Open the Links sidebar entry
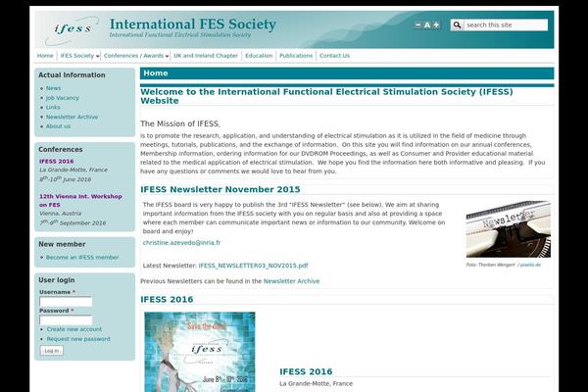588x392 pixels. (53, 107)
